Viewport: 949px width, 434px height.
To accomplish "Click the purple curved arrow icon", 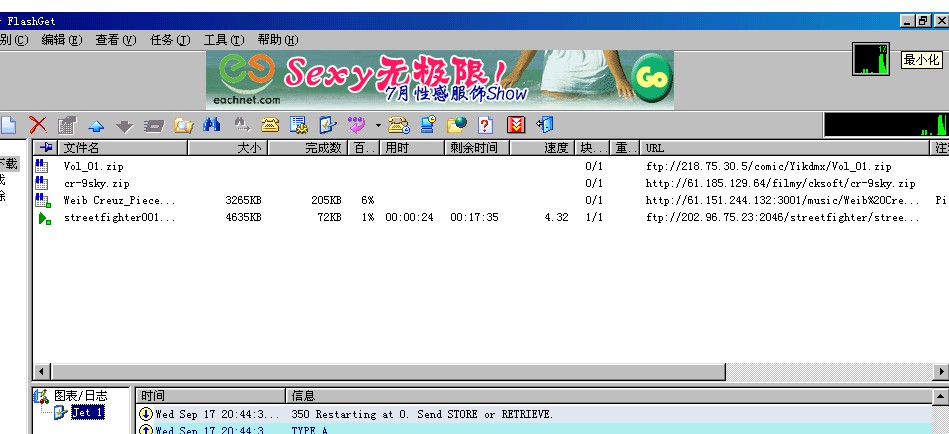I will pyautogui.click(x=356, y=125).
